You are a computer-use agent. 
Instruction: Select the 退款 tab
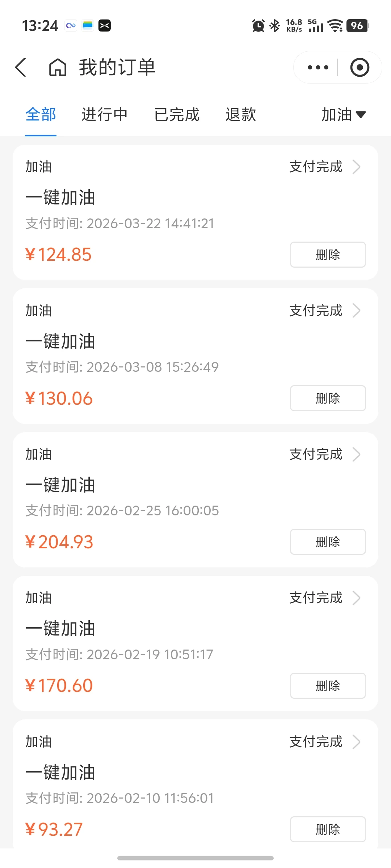tap(241, 115)
